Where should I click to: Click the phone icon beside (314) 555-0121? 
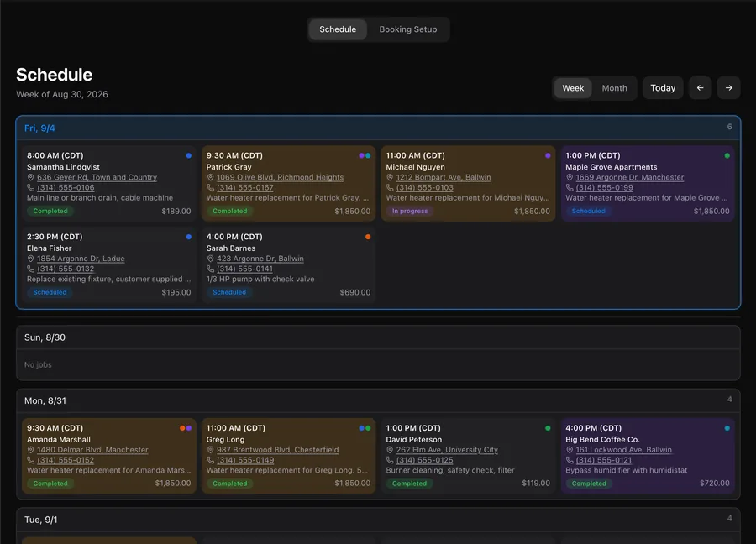click(x=570, y=460)
